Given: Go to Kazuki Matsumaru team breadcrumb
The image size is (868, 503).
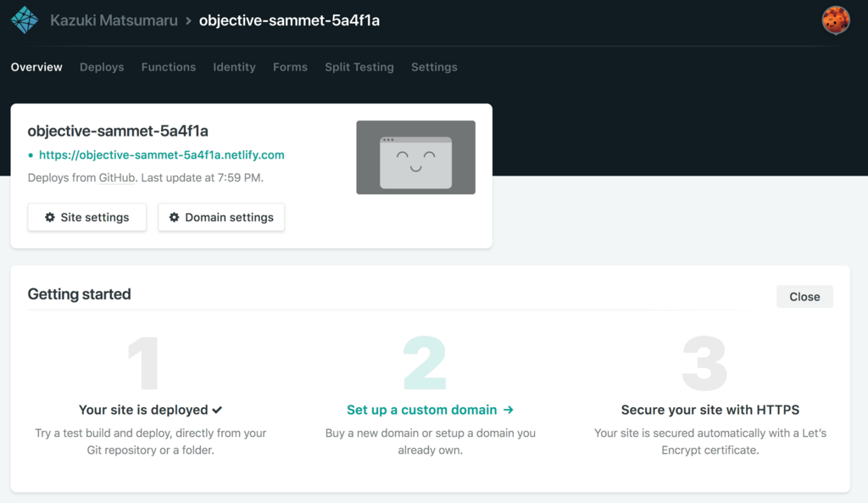Looking at the screenshot, I should click(114, 20).
